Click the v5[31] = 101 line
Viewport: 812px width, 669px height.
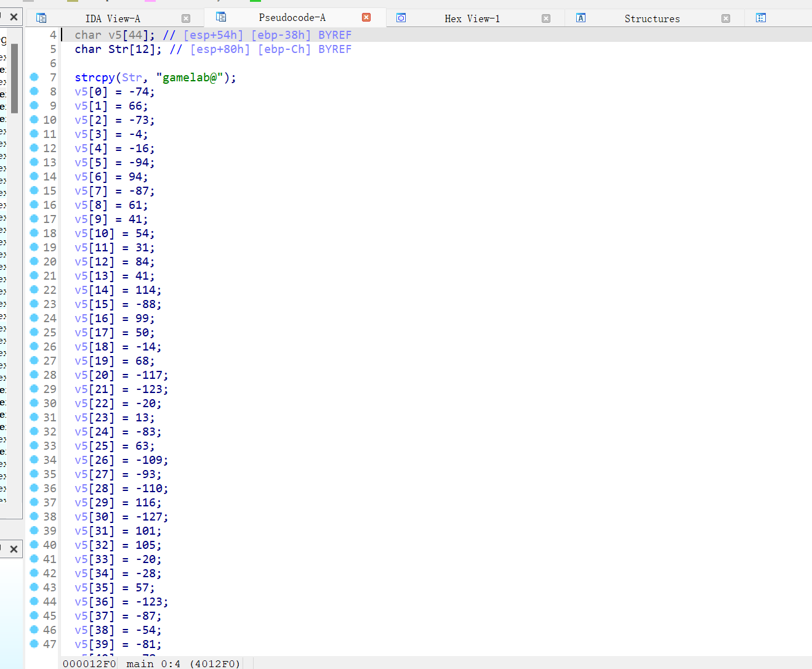[118, 531]
